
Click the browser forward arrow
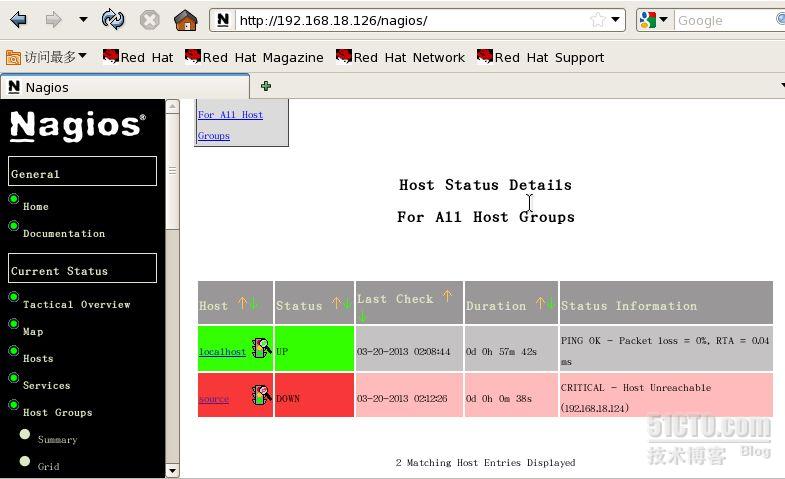pos(53,20)
